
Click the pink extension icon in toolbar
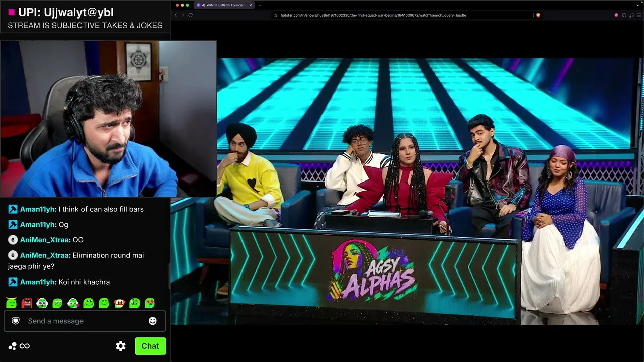click(616, 15)
